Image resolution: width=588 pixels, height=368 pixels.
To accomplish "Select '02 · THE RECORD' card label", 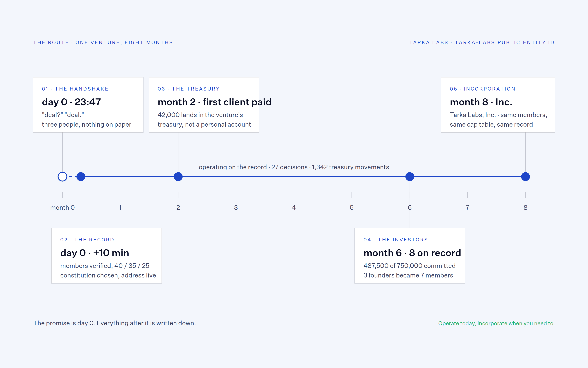I will [87, 240].
